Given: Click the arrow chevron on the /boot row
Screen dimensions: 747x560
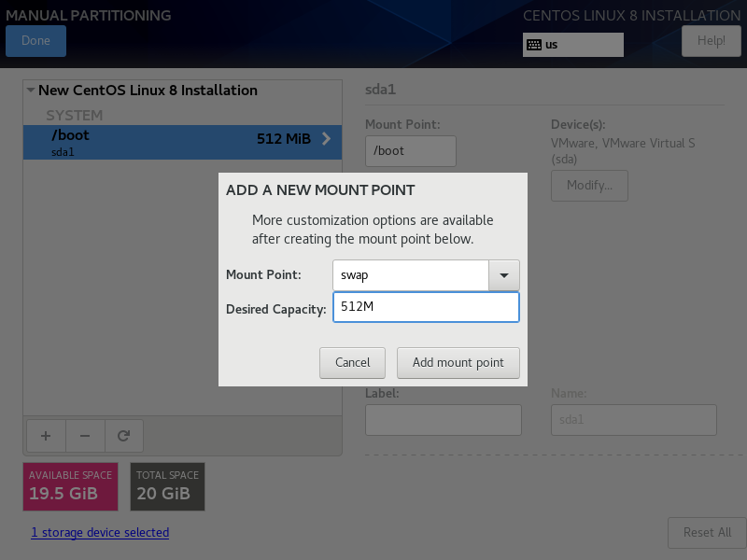Looking at the screenshot, I should [x=326, y=138].
